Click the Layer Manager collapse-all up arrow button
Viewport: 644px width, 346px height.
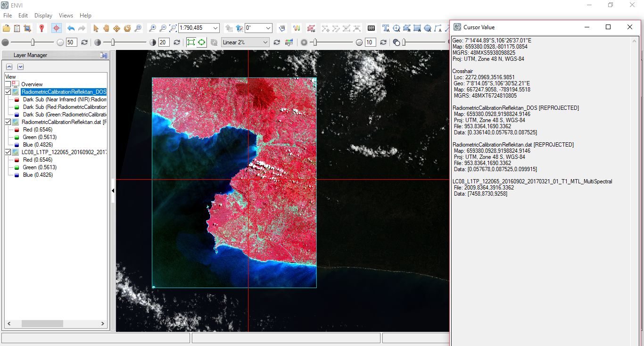click(x=9, y=67)
